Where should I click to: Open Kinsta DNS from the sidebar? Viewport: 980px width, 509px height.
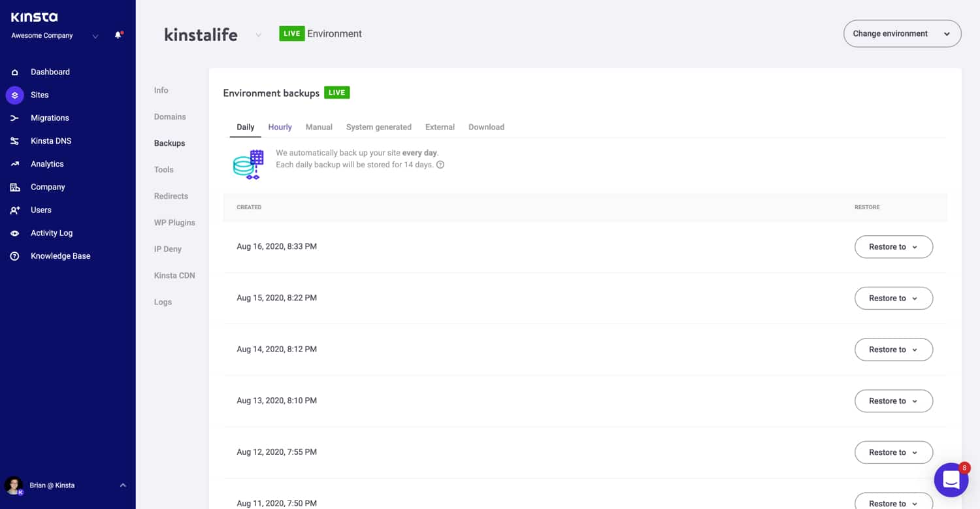[49, 140]
